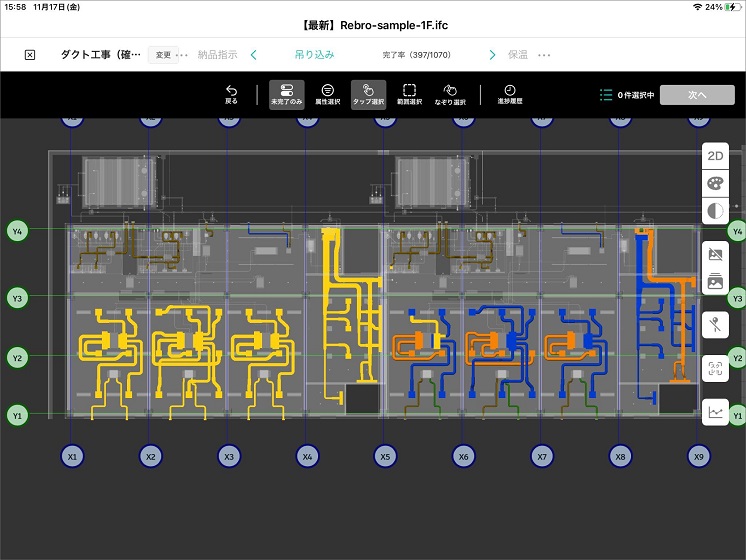Go to previous step with left chevron
The height and width of the screenshot is (560, 746).
tap(254, 55)
